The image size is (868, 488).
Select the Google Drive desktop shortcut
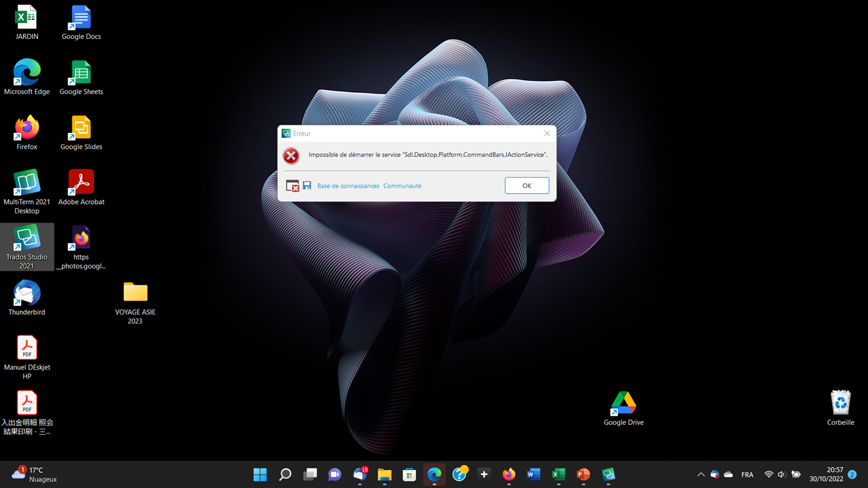(x=623, y=408)
